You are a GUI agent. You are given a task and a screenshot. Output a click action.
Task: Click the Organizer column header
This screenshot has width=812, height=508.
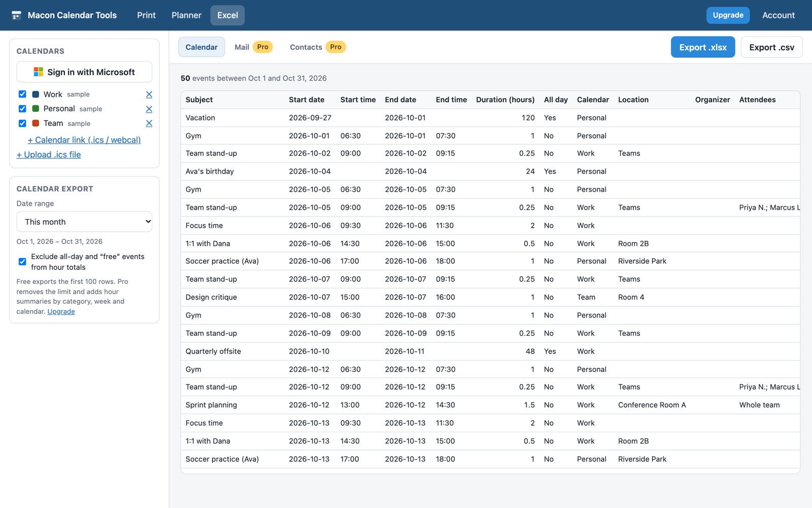(713, 100)
